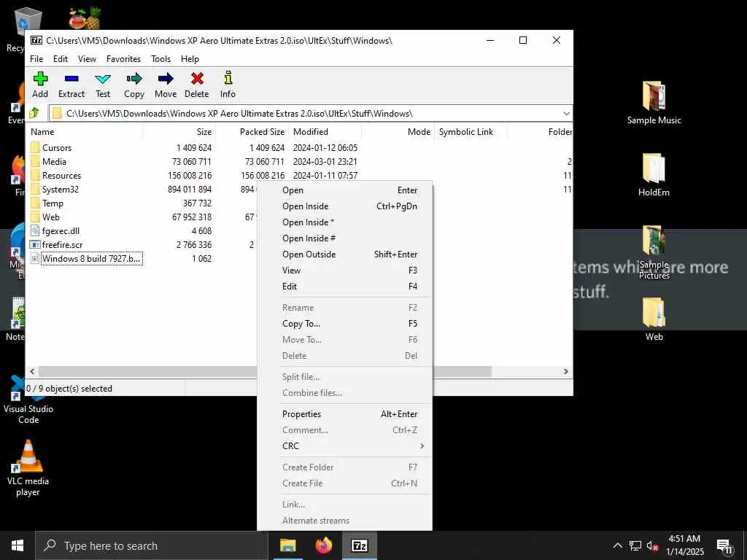747x560 pixels.
Task: Choose Copy To... in context menu
Action: pos(344,324)
